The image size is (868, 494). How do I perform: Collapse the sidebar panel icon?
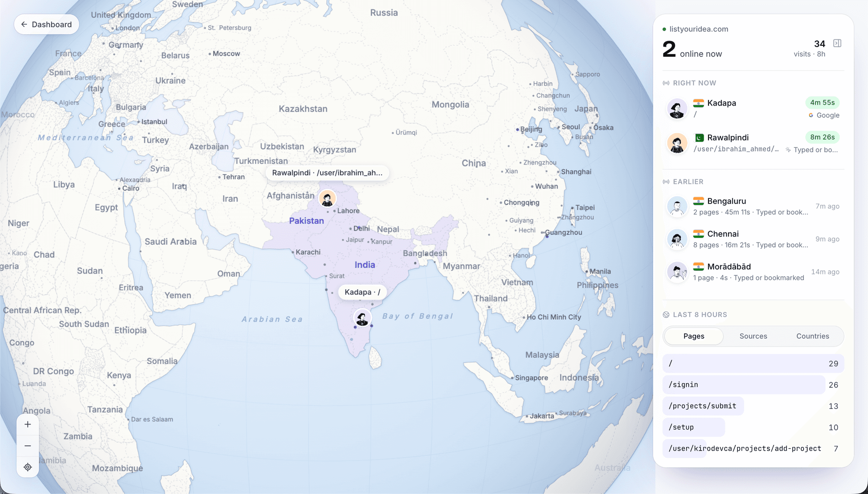[837, 43]
